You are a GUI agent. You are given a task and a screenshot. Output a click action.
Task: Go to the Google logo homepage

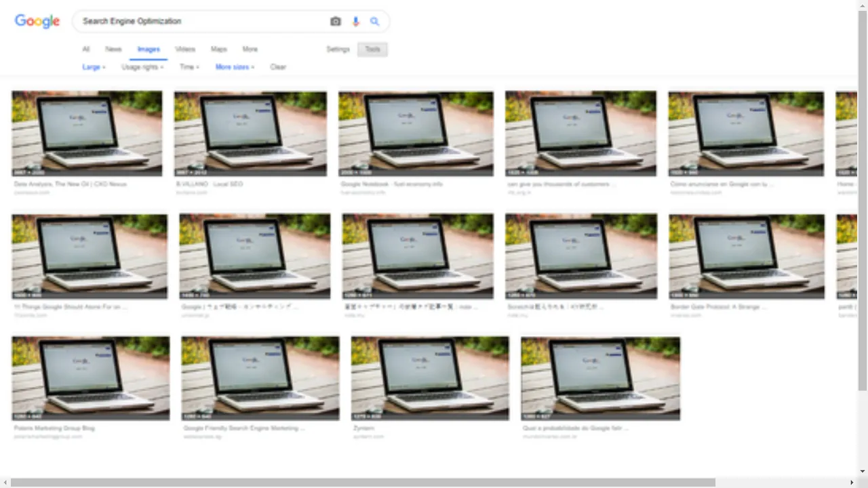point(37,21)
